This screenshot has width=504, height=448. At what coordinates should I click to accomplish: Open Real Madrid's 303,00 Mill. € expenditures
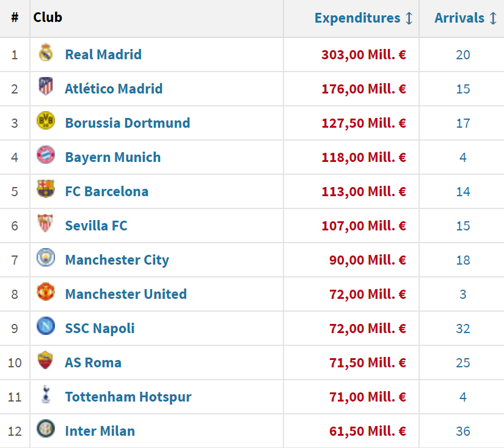pos(363,54)
